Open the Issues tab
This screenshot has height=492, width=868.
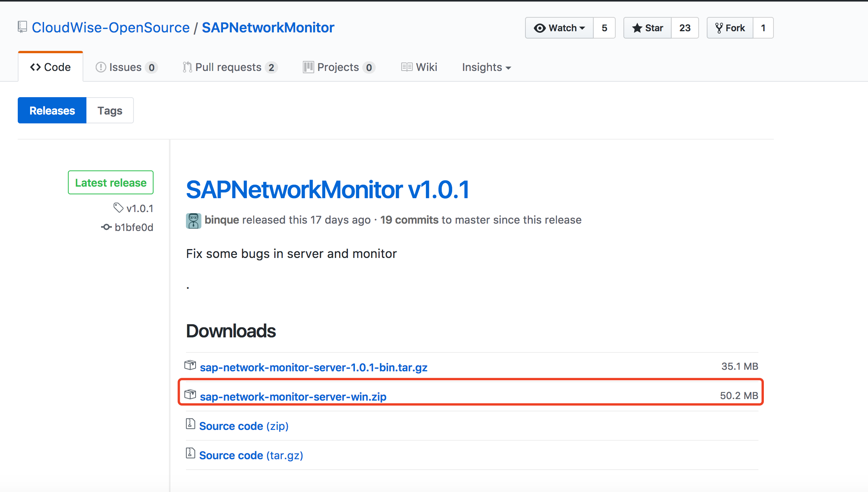tap(126, 67)
